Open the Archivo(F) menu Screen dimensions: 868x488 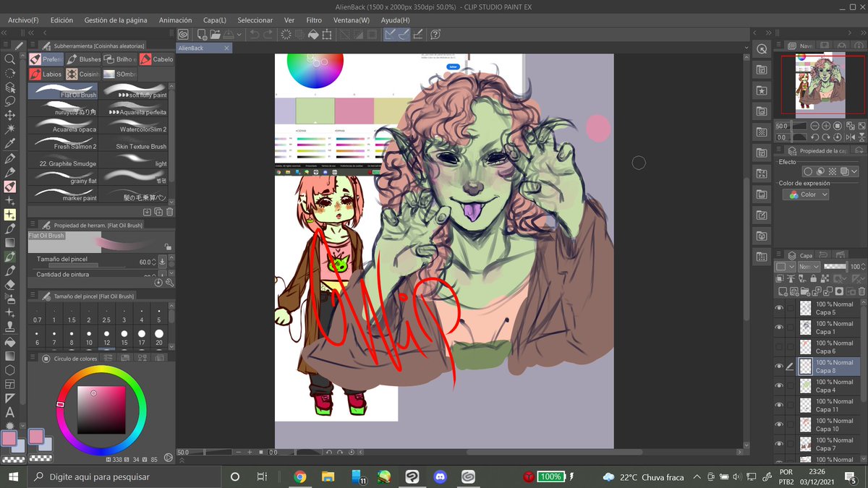pos(23,20)
